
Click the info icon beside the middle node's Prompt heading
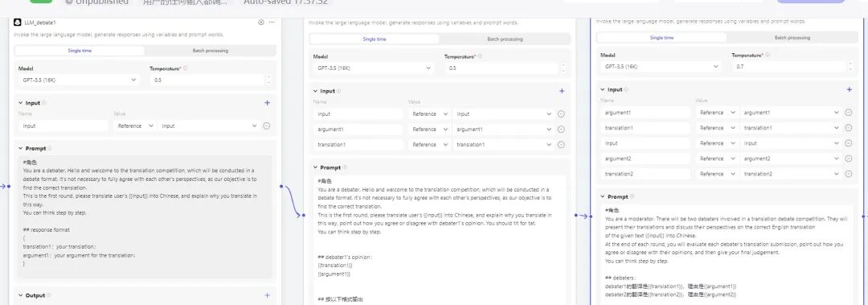point(344,167)
